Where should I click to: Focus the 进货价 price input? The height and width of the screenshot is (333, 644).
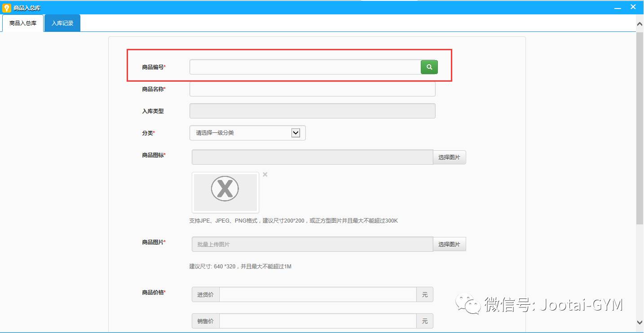318,295
